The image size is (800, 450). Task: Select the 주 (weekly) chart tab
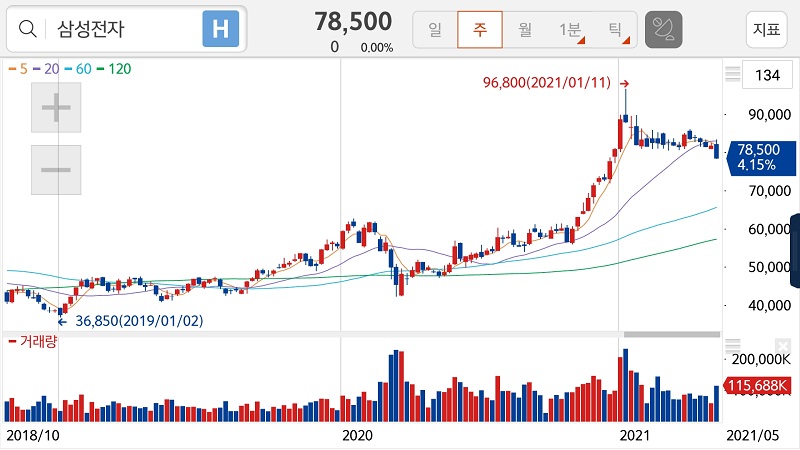pyautogui.click(x=480, y=30)
